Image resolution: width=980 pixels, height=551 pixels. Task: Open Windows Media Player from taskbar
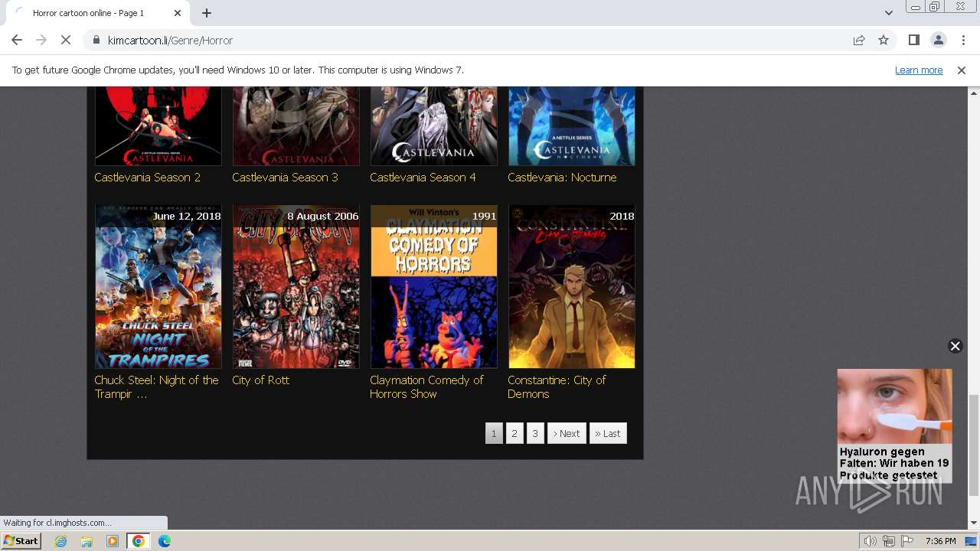[113, 541]
